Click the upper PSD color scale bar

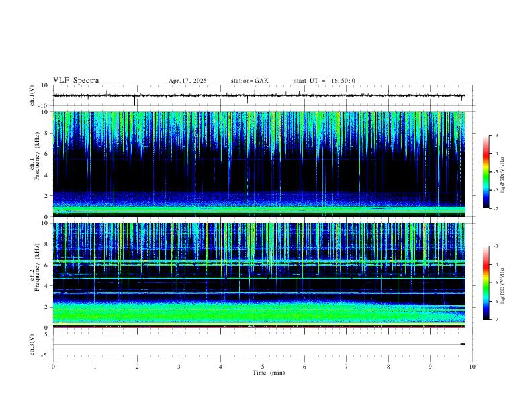coord(486,172)
